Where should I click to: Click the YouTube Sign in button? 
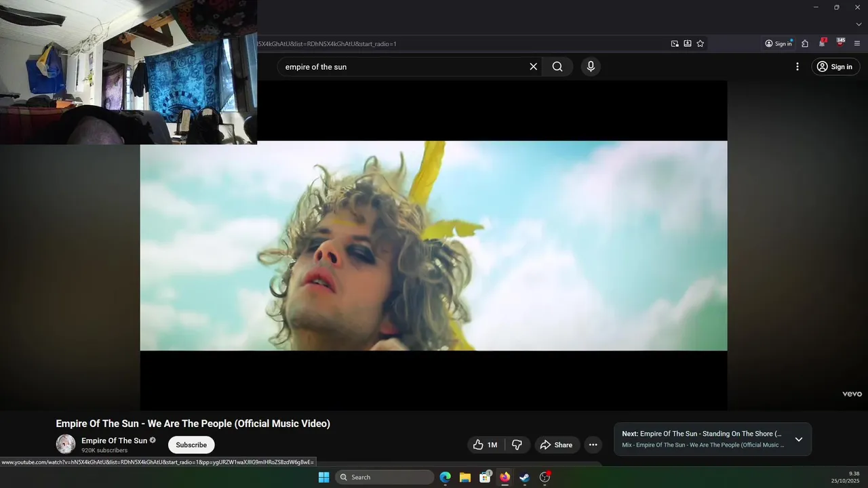tap(835, 66)
